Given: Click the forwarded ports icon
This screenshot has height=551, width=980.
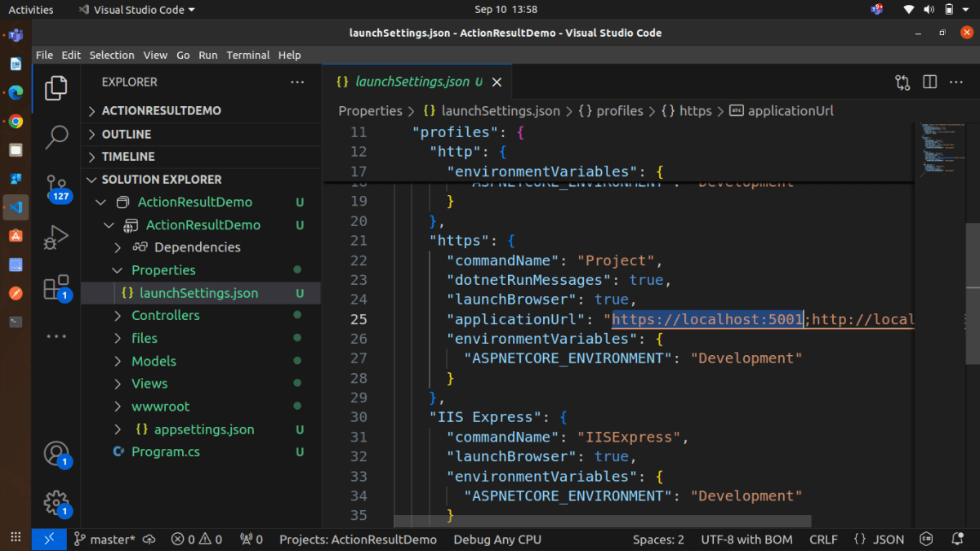Looking at the screenshot, I should point(245,540).
